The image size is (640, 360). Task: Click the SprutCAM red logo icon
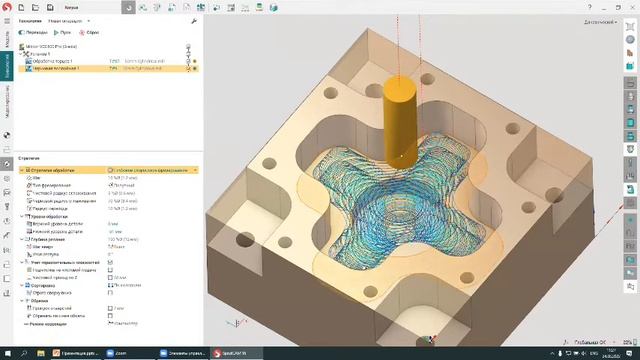(7, 7)
